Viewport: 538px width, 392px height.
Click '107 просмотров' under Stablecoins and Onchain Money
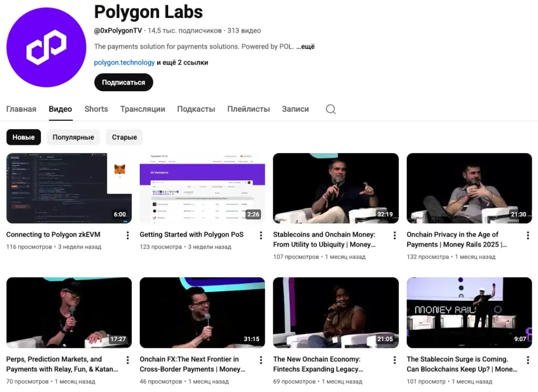296,257
